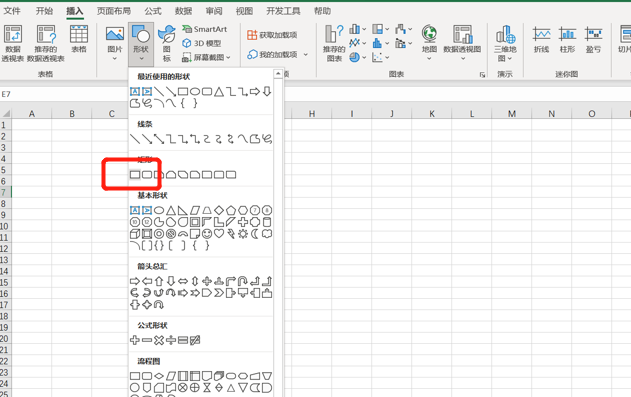Select the not-equal sign equation shape
The height and width of the screenshot is (397, 631).
tap(195, 340)
